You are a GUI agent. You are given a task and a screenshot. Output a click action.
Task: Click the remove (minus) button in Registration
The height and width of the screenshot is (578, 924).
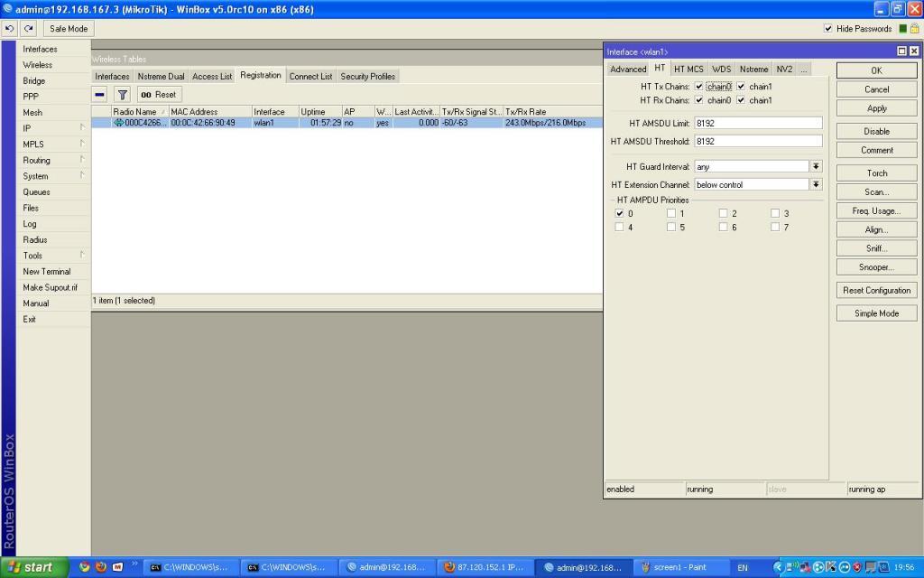point(100,95)
